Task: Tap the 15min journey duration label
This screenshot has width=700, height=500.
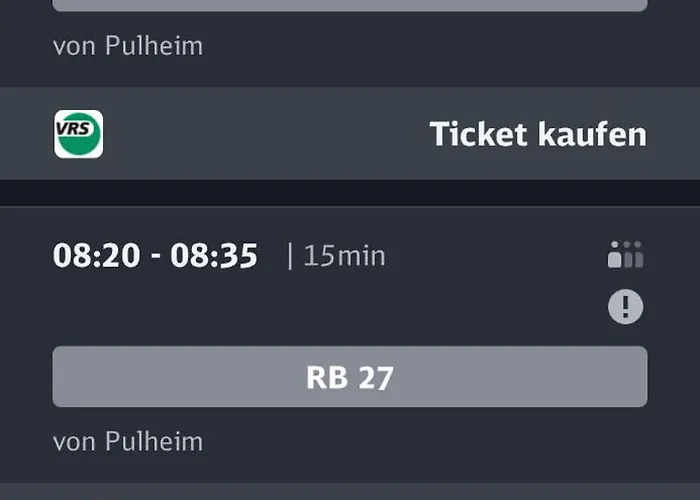Action: pos(344,256)
